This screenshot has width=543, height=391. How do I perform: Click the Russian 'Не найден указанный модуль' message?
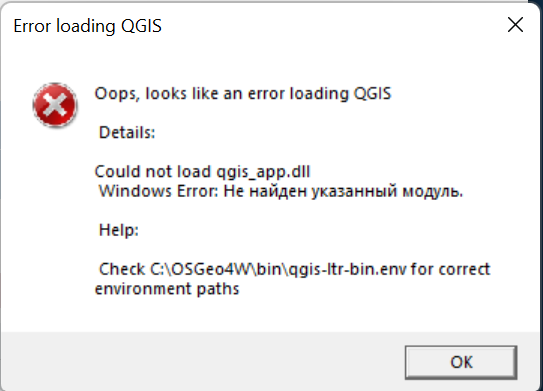(x=343, y=191)
